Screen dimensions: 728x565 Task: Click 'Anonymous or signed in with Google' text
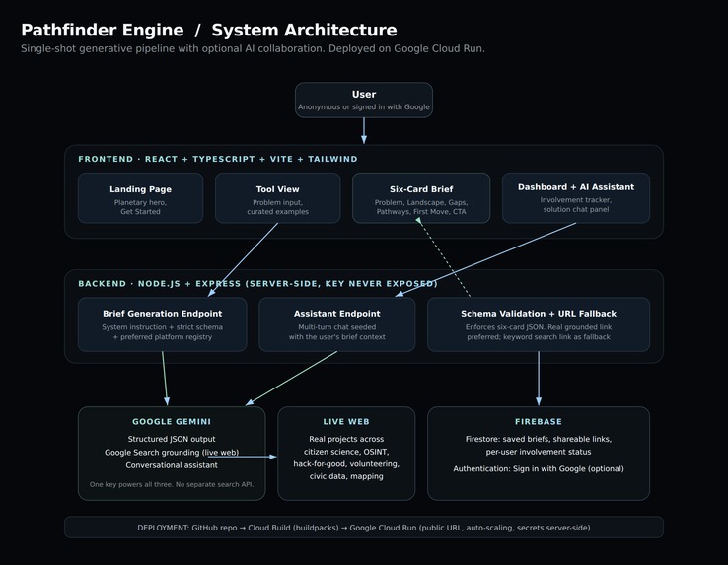[364, 106]
